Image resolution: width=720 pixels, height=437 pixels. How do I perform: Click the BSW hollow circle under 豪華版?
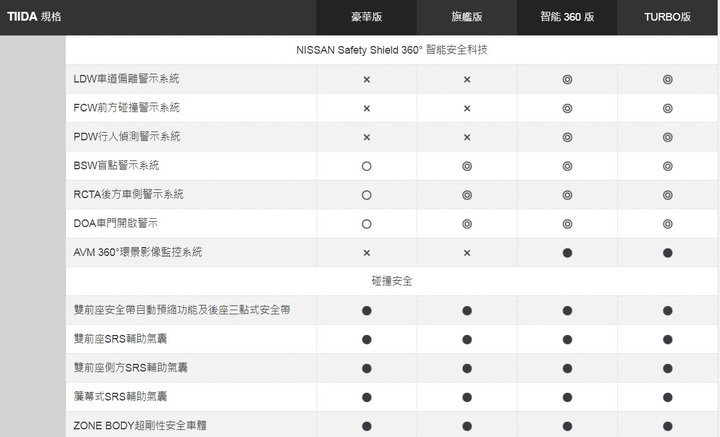(x=366, y=166)
